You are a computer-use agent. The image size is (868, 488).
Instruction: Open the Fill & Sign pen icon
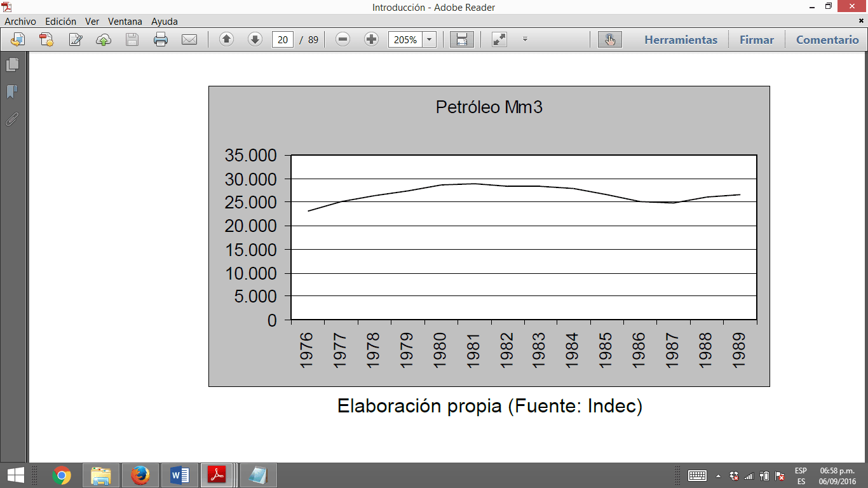pos(76,39)
